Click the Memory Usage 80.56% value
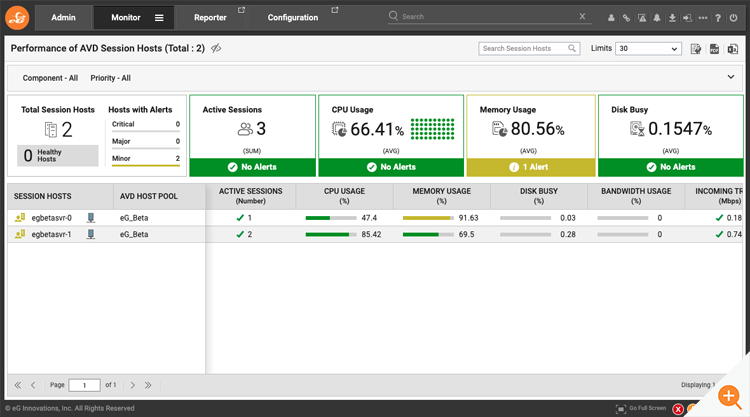The width and height of the screenshot is (750, 417). (x=538, y=129)
